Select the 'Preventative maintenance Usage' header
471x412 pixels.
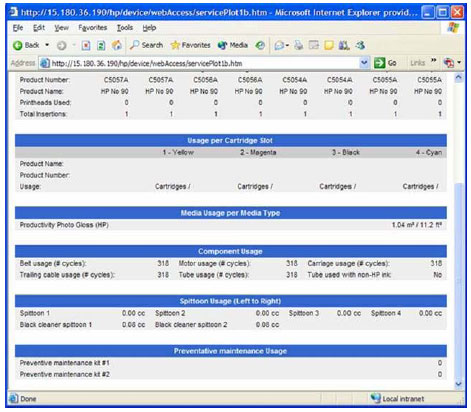(x=231, y=351)
